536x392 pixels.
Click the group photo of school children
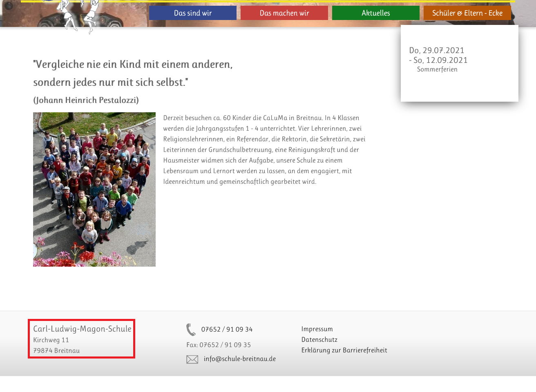(x=94, y=189)
